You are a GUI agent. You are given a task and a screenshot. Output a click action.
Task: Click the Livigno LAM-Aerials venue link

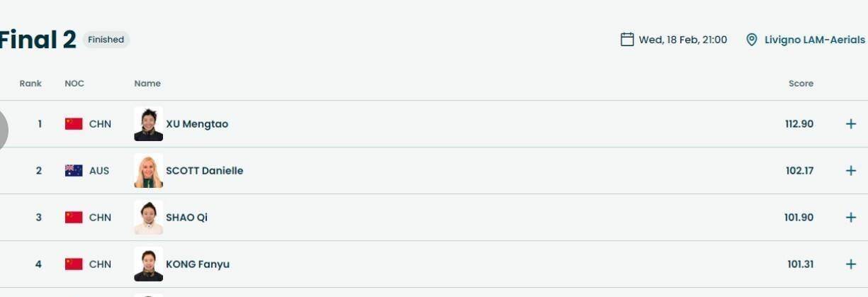tap(814, 40)
